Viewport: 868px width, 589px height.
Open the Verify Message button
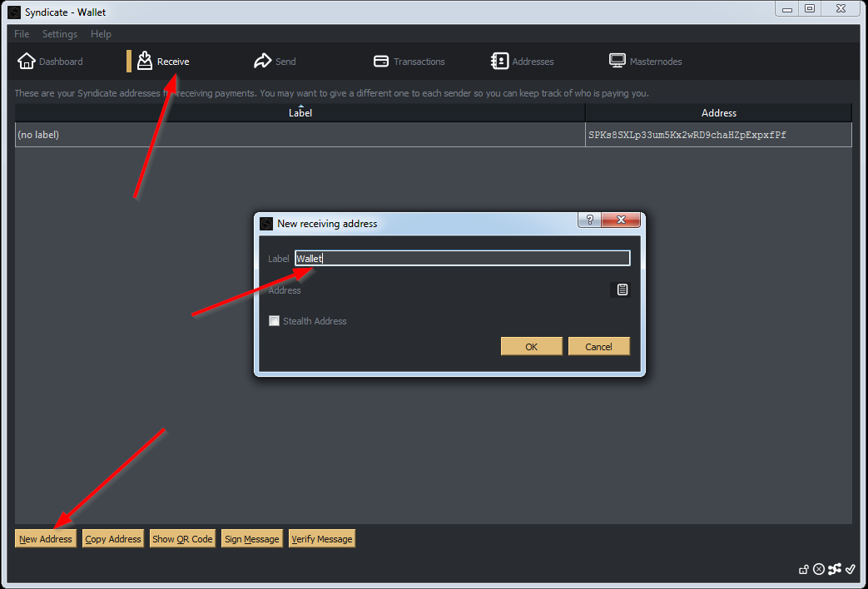pyautogui.click(x=321, y=539)
